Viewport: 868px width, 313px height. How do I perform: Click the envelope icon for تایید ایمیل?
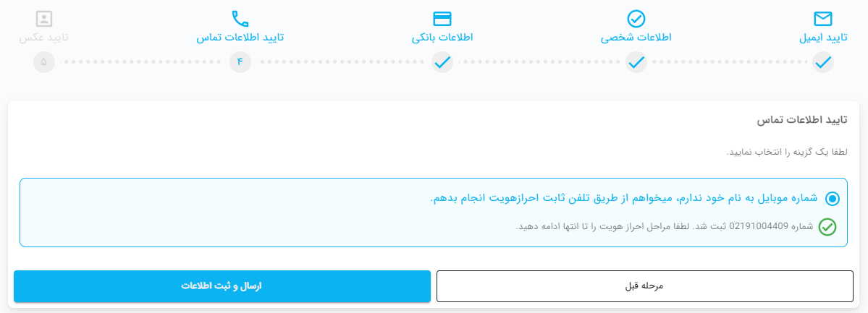823,19
